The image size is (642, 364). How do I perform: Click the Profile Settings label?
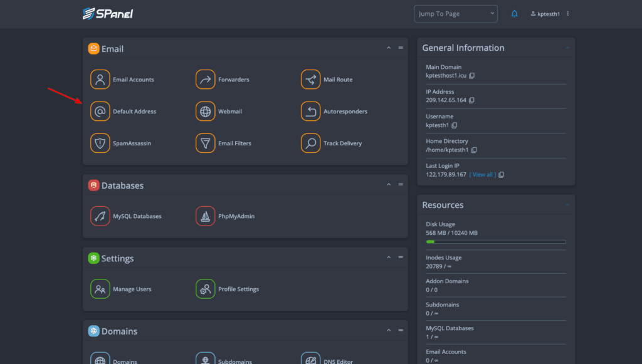238,289
